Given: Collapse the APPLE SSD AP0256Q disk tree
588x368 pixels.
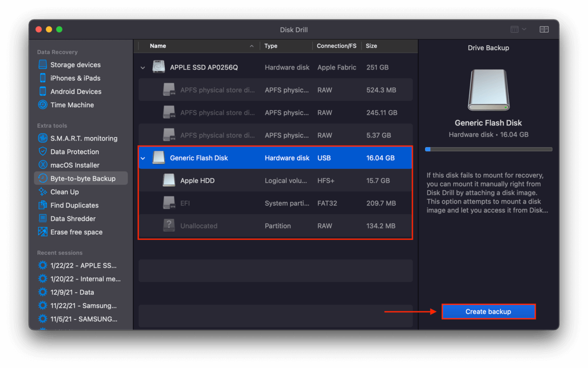Looking at the screenshot, I should [x=143, y=68].
